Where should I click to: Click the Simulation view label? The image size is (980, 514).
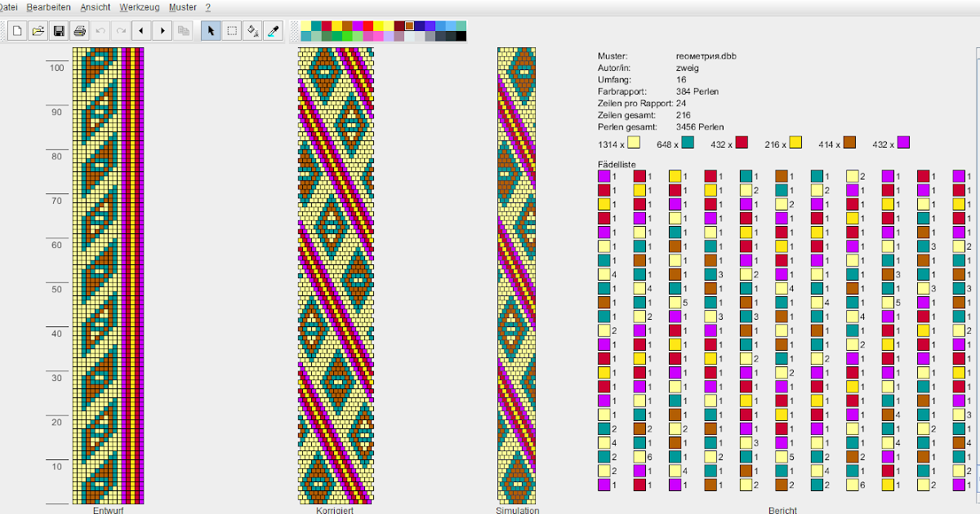[517, 510]
